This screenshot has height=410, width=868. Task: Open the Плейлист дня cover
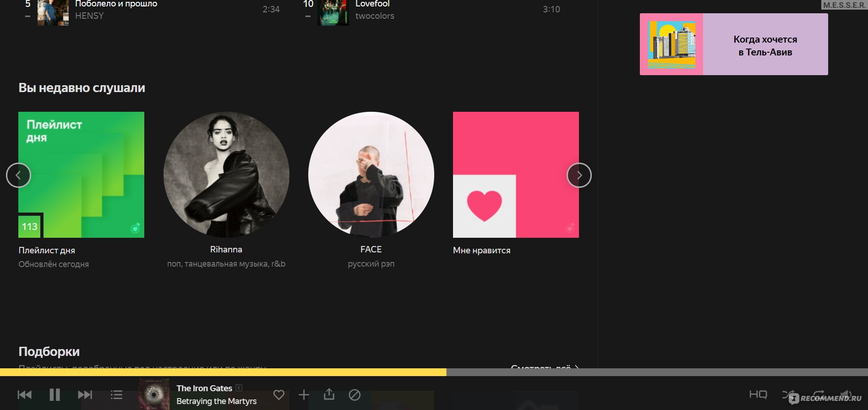[81, 175]
